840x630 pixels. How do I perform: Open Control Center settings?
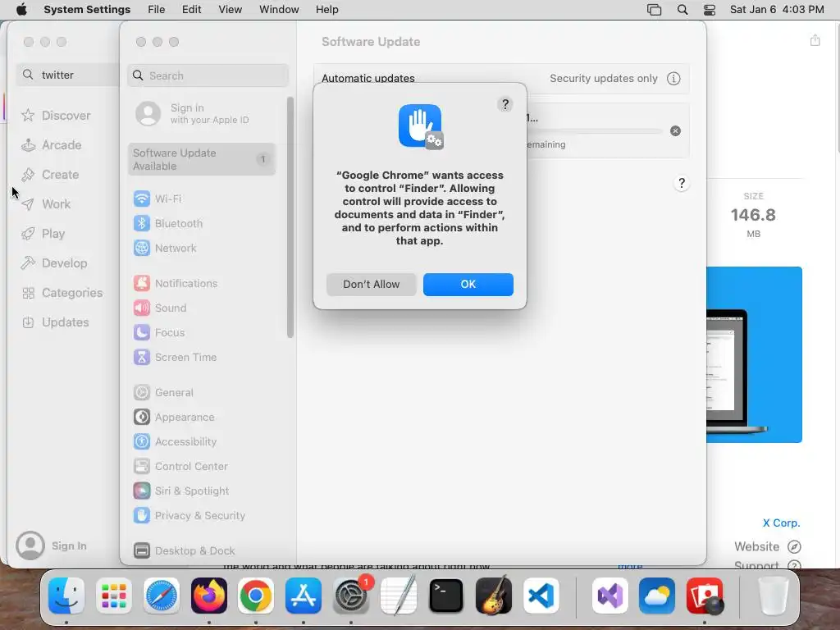[x=202, y=467]
